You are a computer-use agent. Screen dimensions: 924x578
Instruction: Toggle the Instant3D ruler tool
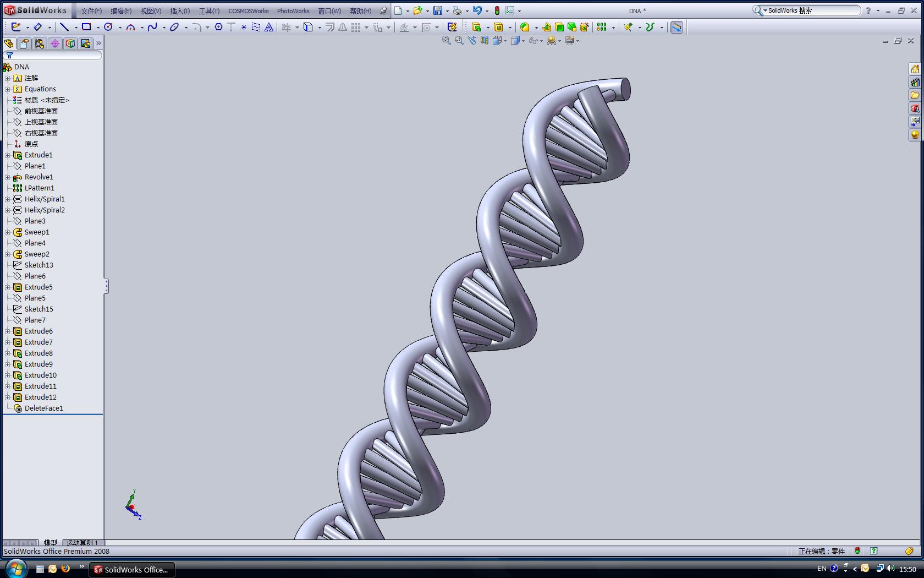676,27
